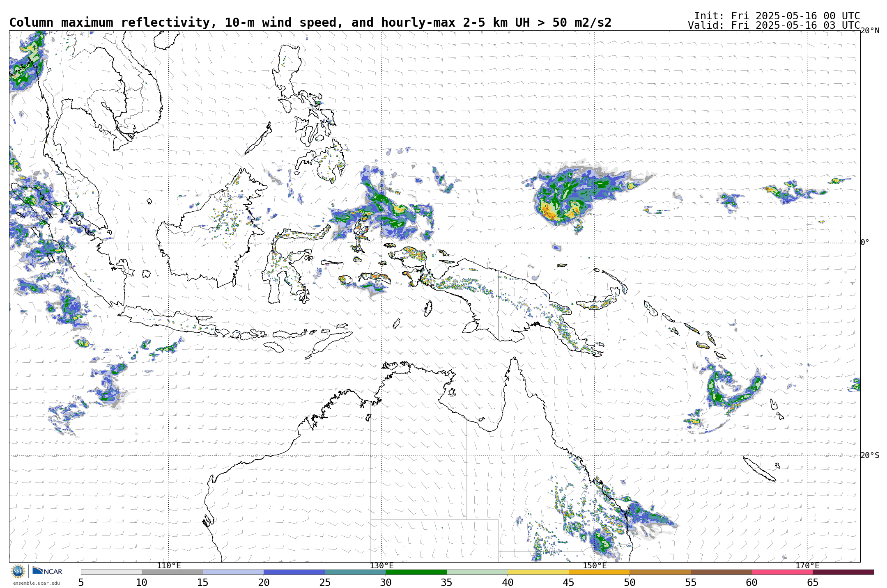887x588 pixels.
Task: Click the 'Init: Fri 2025-05-16 00 UTC' text
Action: (777, 16)
